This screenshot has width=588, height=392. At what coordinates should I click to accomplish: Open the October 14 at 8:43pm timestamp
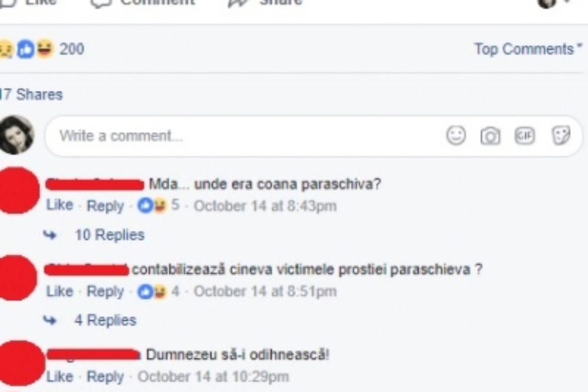[265, 206]
